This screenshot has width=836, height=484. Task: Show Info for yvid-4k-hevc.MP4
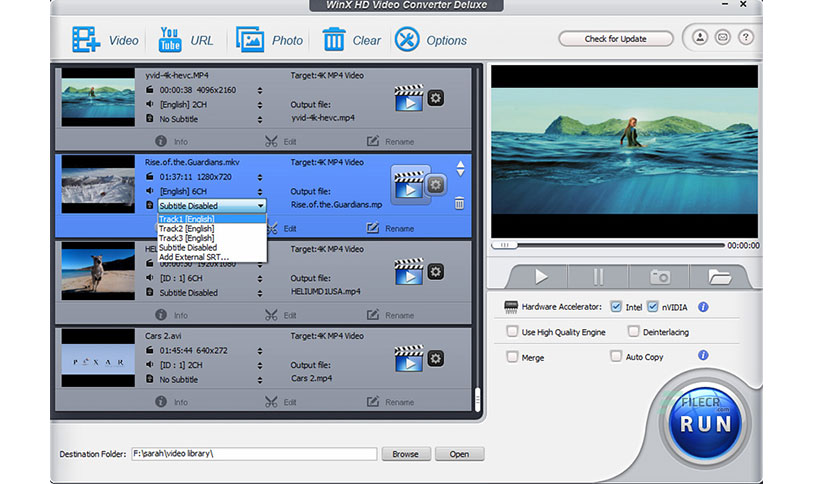click(171, 141)
